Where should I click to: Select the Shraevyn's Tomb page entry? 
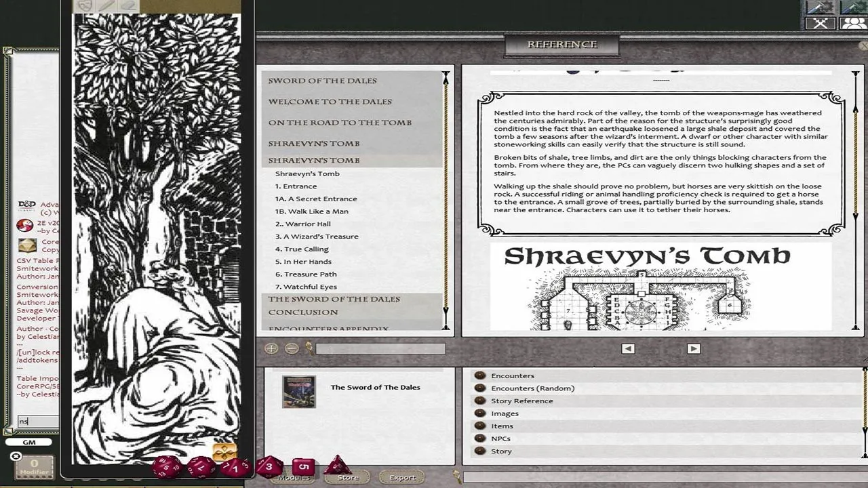point(307,174)
